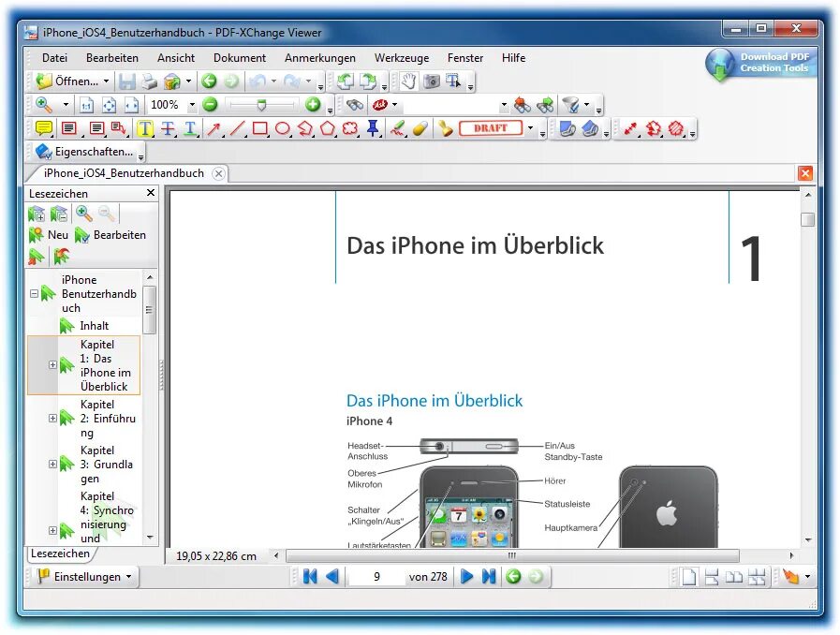840x635 pixels.
Task: Click the Öffnen folder icon
Action: click(43, 81)
